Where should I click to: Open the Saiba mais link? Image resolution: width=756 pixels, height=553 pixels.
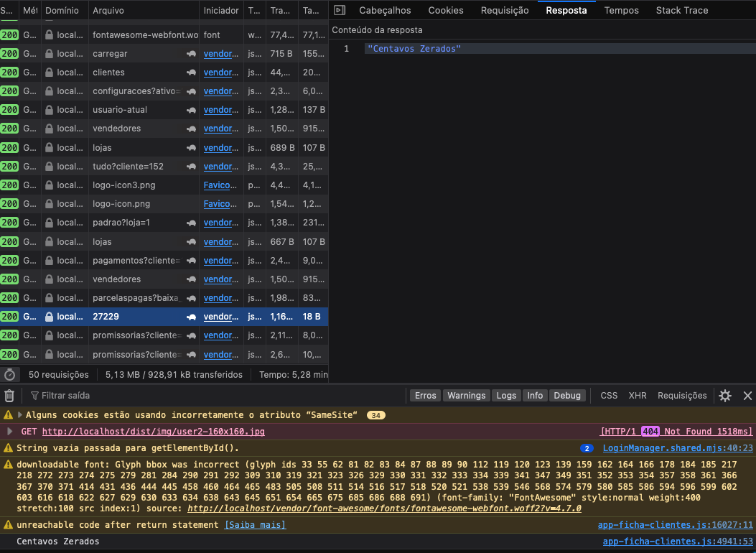click(x=255, y=525)
